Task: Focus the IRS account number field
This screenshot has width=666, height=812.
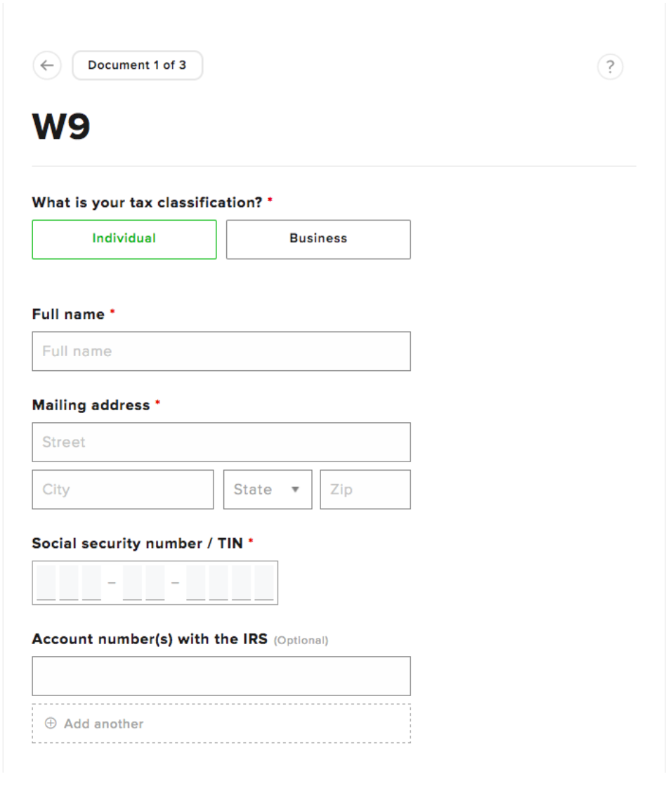Action: pyautogui.click(x=221, y=676)
